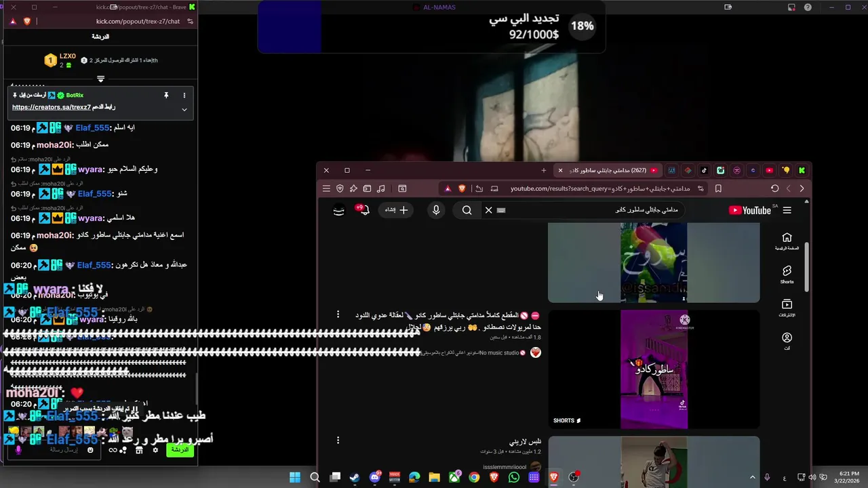Open YouTube guide hamburger menu
Screen dimensions: 868x488
tap(787, 210)
